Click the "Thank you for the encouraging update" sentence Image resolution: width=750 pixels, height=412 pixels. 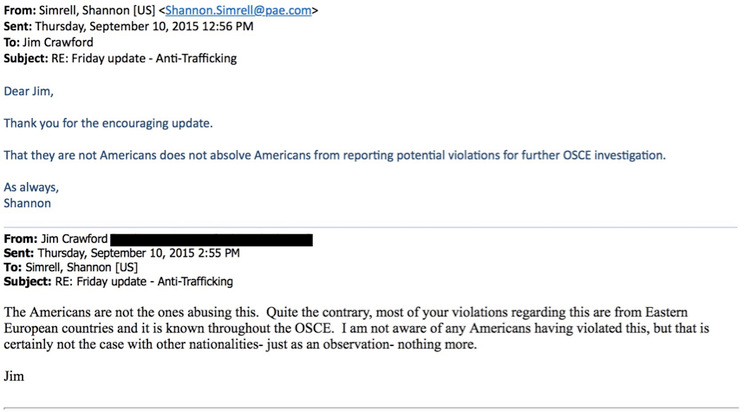108,123
